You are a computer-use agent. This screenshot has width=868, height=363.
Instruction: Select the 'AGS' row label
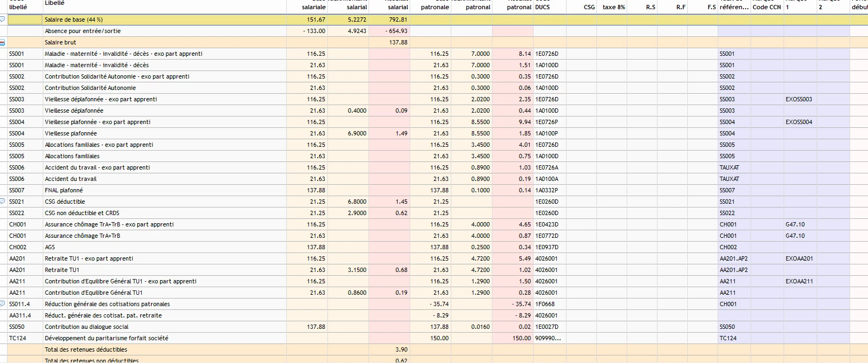50,247
